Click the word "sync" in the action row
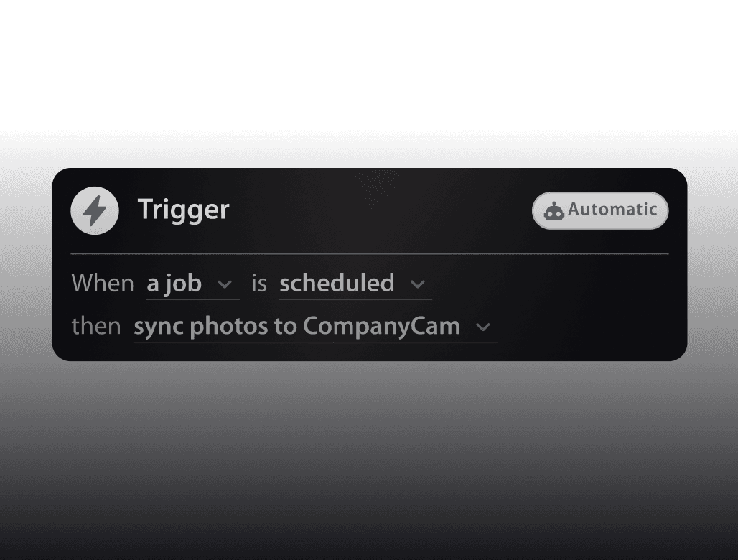This screenshot has width=738, height=560. 159,327
